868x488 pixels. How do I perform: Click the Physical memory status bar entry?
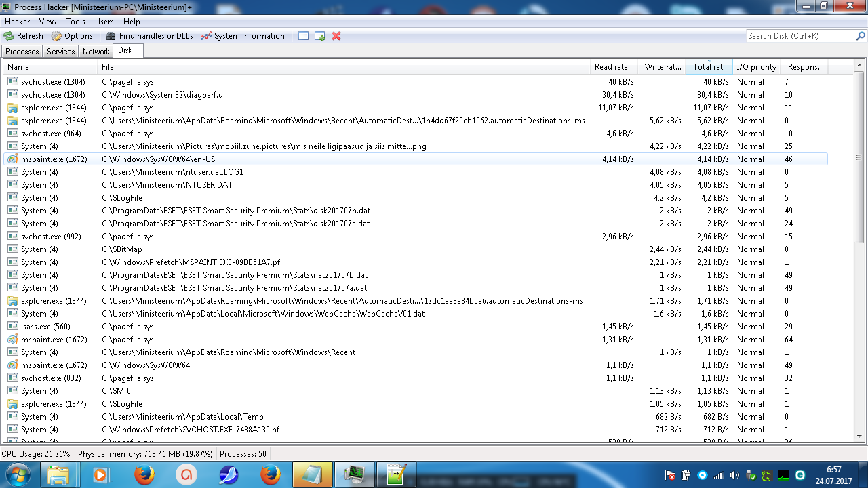point(145,453)
